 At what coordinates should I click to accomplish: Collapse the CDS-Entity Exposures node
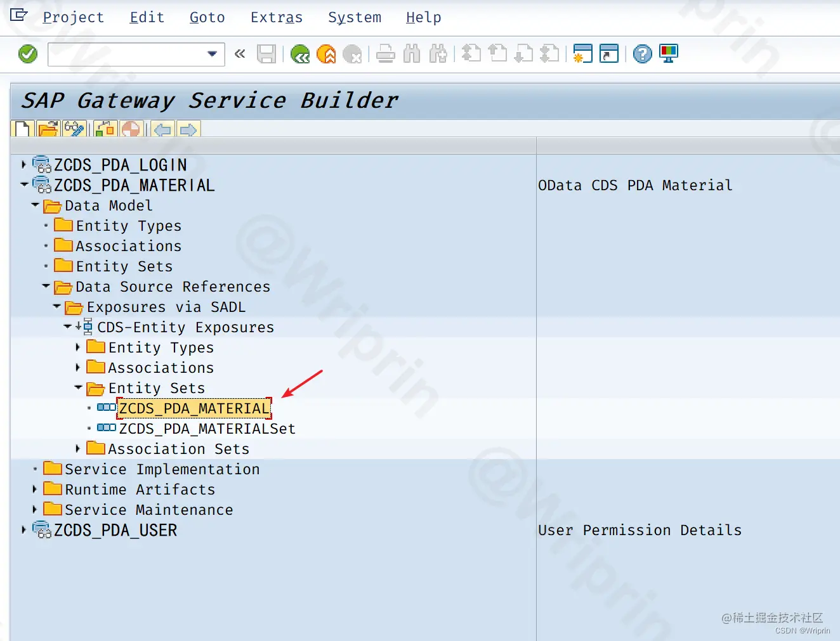(68, 327)
